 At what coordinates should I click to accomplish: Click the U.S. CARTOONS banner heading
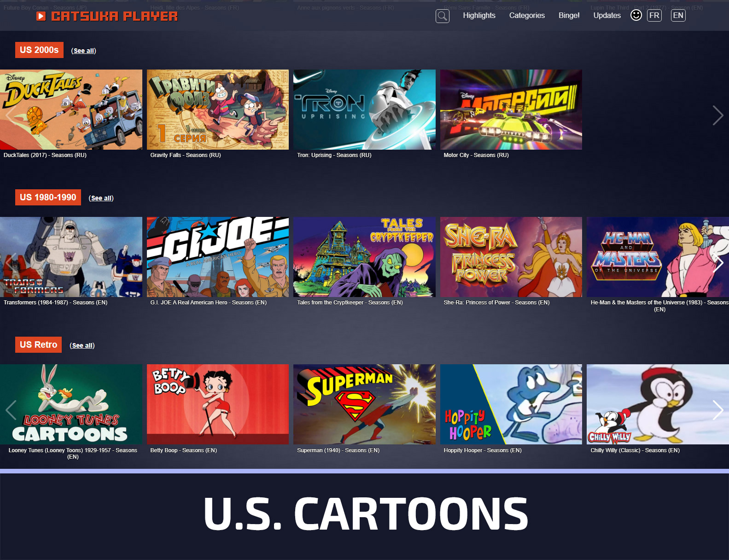point(366,513)
